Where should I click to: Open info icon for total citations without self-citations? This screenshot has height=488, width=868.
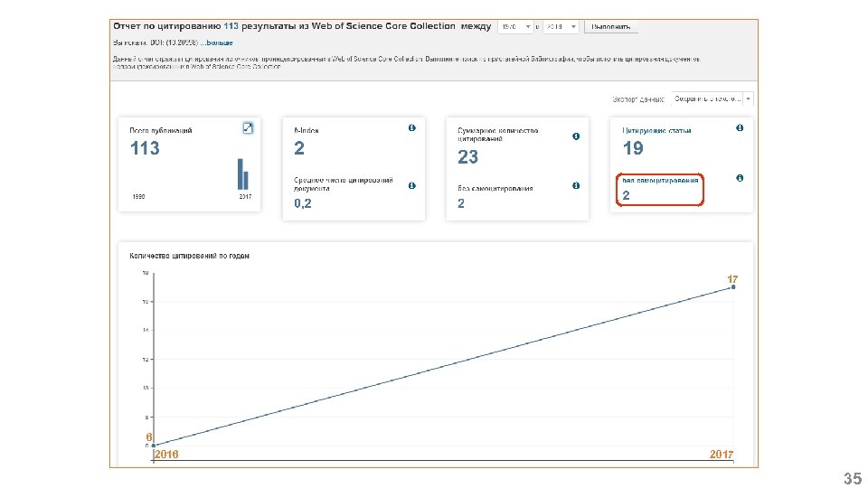tap(576, 186)
